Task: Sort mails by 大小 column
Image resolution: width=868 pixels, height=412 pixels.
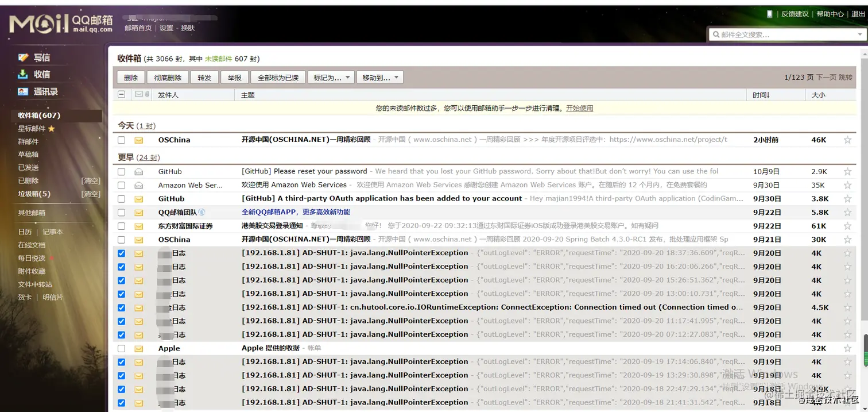Action: (x=818, y=95)
